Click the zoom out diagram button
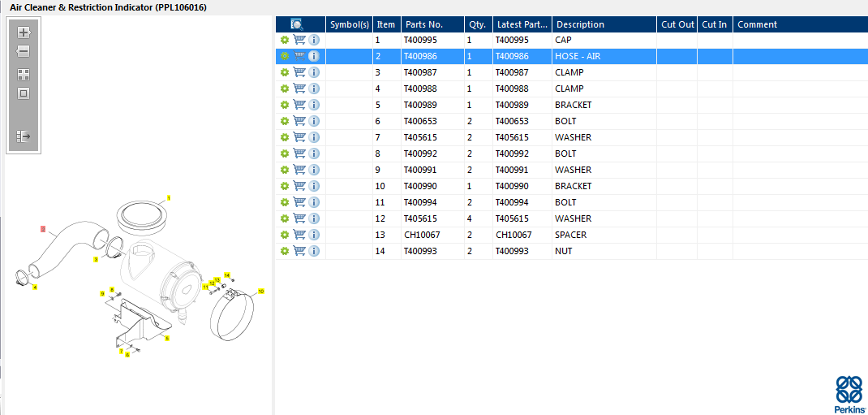868x415 pixels. coord(24,52)
